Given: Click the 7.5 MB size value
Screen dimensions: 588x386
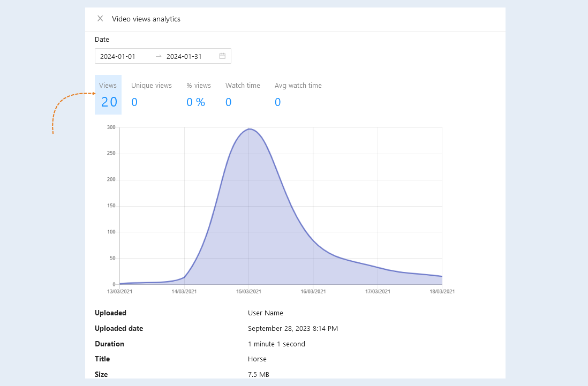Looking at the screenshot, I should tap(258, 374).
